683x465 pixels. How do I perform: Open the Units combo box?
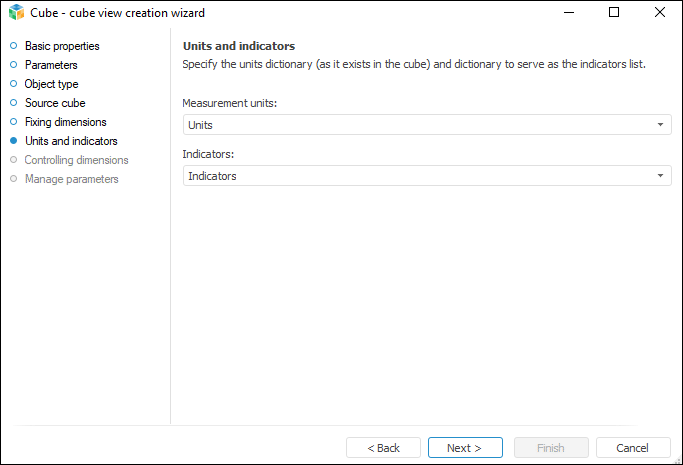tap(420, 125)
